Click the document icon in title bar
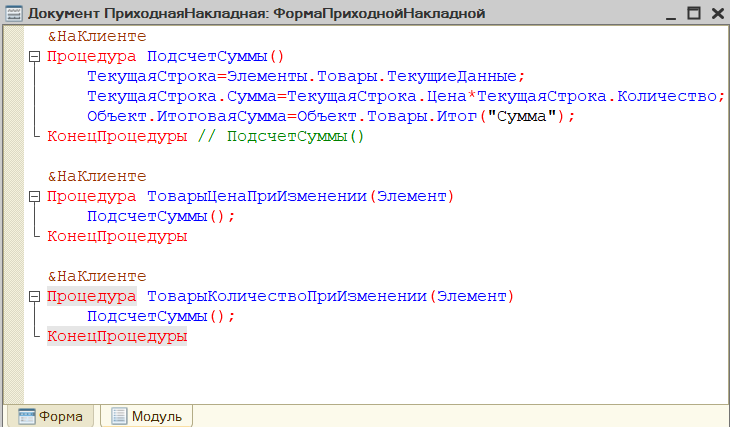The height and width of the screenshot is (427, 730). pos(14,13)
